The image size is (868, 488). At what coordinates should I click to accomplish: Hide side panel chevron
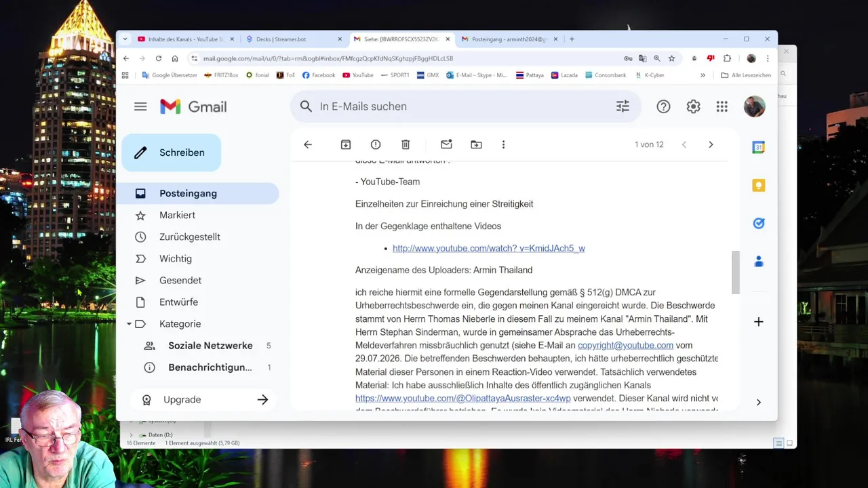[x=758, y=402]
